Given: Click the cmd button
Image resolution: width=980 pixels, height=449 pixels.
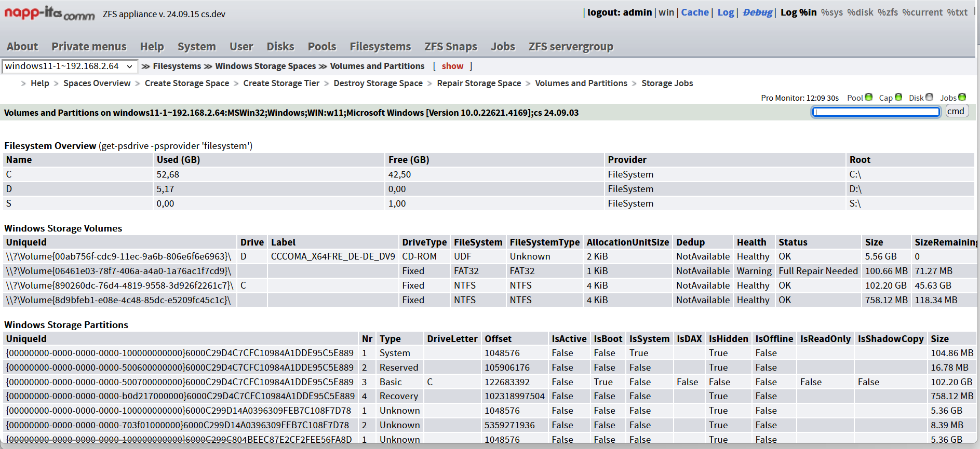Looking at the screenshot, I should (956, 112).
